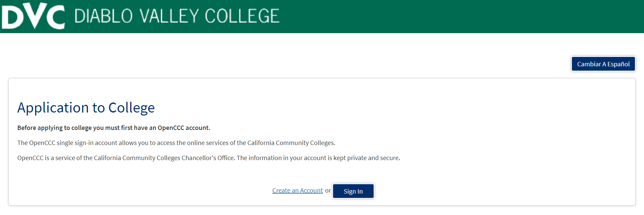Image resolution: width=644 pixels, height=215 pixels.
Task: Click the Chancellor's Office privacy statement line
Action: [209, 158]
